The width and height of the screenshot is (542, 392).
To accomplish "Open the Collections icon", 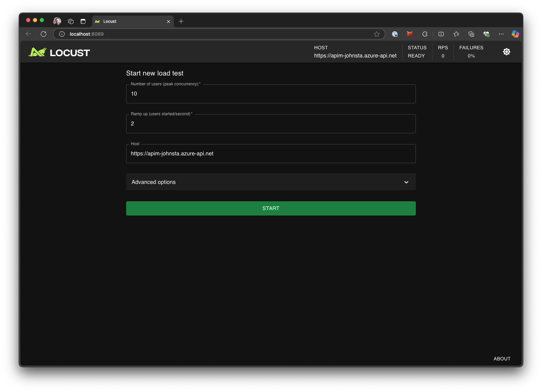I will [471, 34].
